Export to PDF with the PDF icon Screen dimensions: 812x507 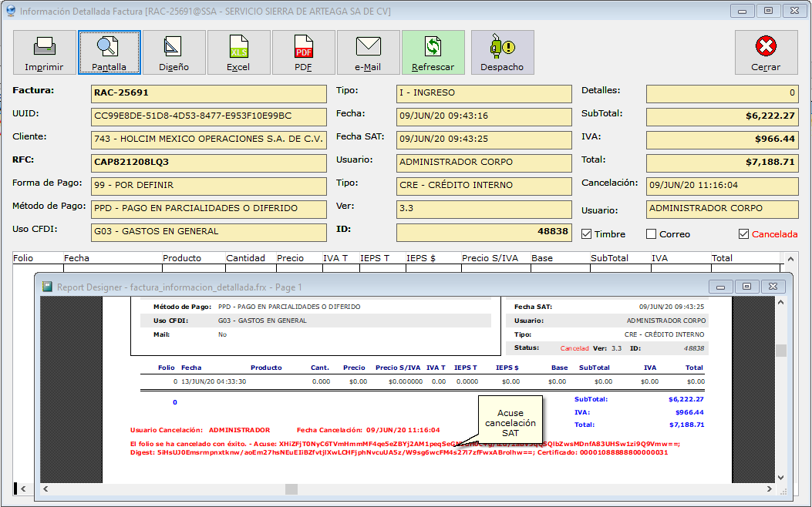303,52
